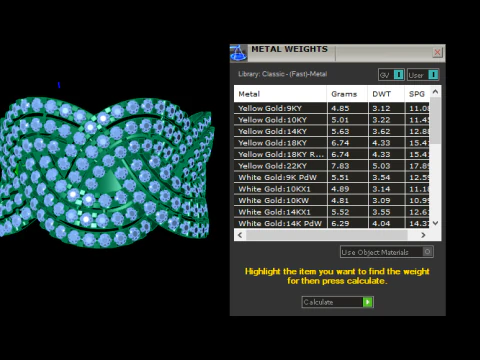Click the 4.04 DWT value
The height and width of the screenshot is (360, 480).
pos(381,223)
